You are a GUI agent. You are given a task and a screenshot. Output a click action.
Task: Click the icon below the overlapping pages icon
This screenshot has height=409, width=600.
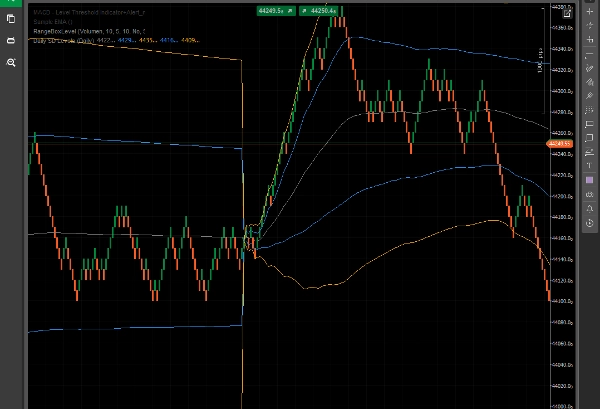pyautogui.click(x=11, y=40)
